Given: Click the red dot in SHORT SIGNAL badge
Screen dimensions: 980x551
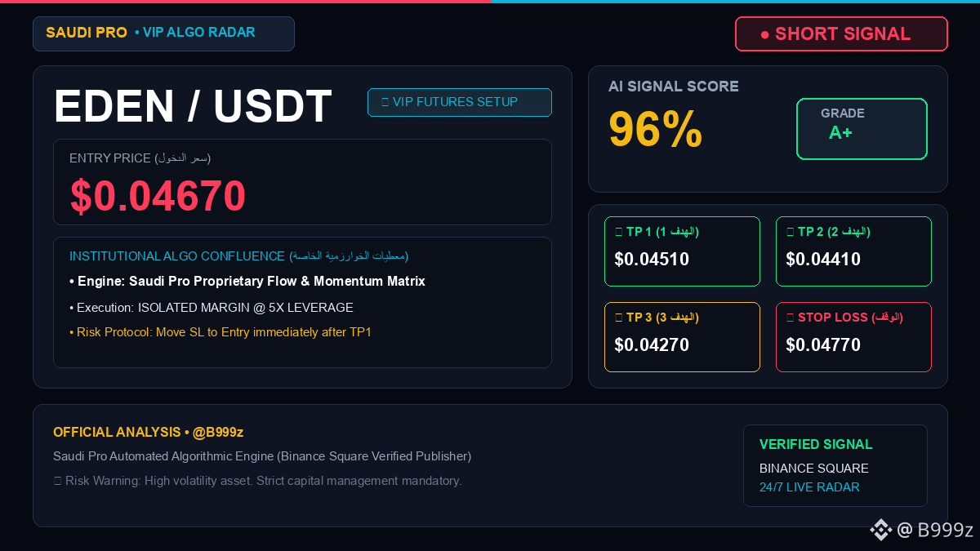Looking at the screenshot, I should (764, 34).
